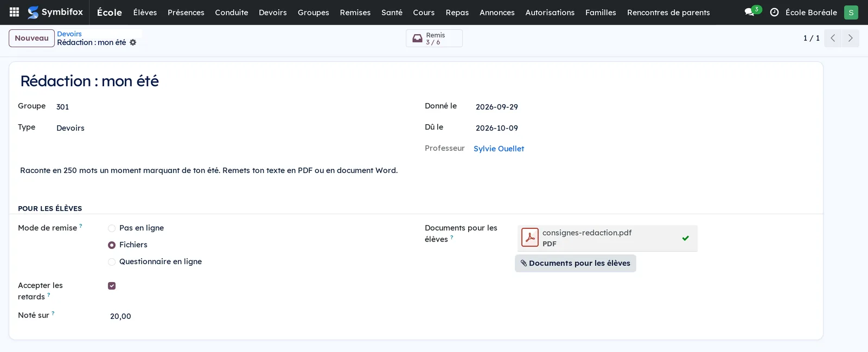Screen dimensions: 868x352
Task: Click the Documents pour les élèves upload button
Action: coord(576,263)
